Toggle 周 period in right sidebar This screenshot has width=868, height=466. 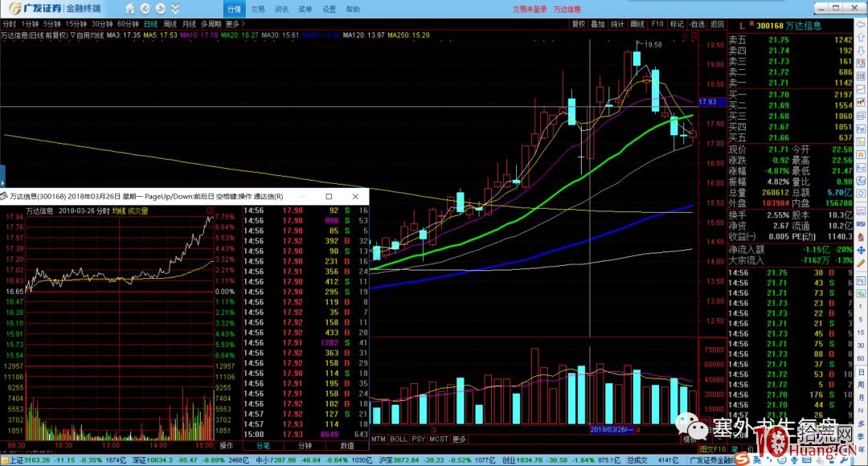[862, 385]
